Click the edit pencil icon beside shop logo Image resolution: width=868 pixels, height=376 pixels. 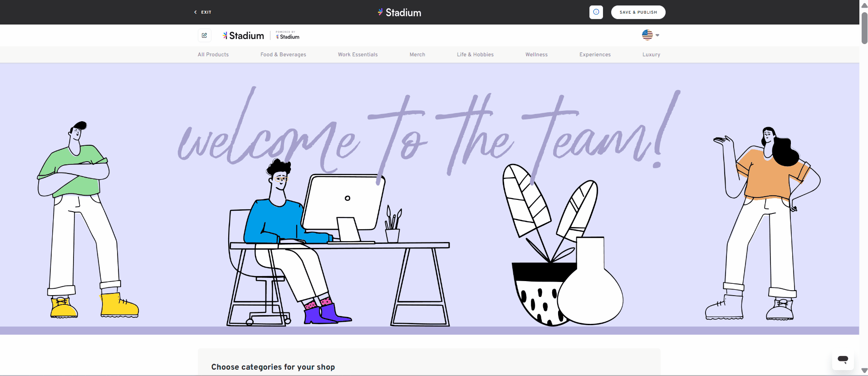[205, 35]
